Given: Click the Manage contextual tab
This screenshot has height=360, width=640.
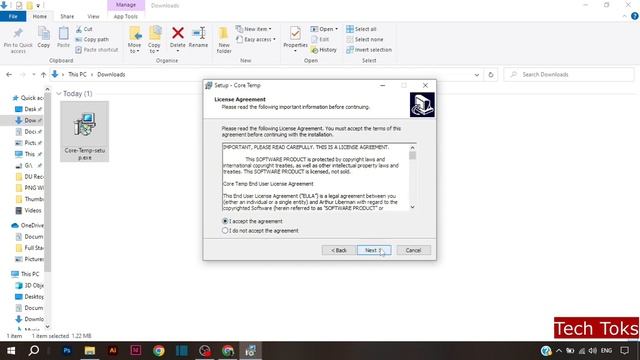Looking at the screenshot, I should pos(126,5).
